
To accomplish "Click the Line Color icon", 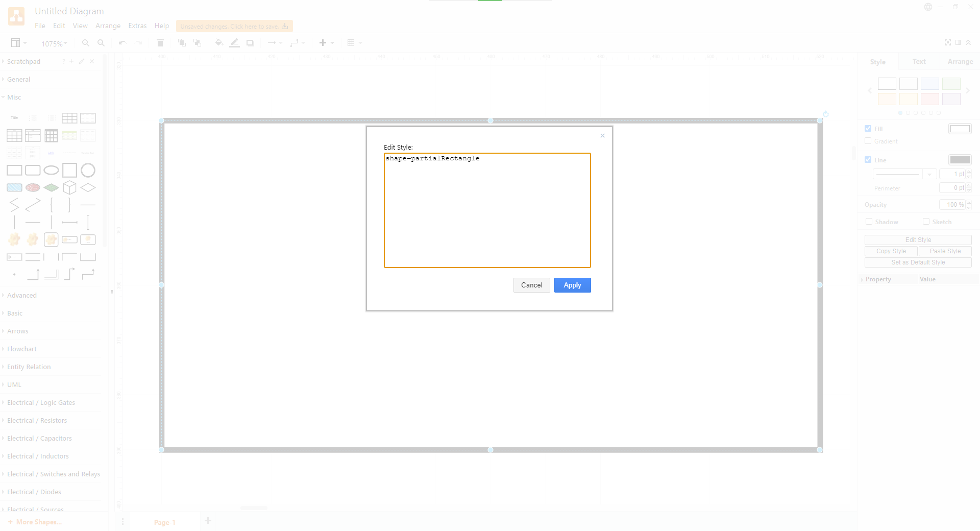I will [x=234, y=43].
